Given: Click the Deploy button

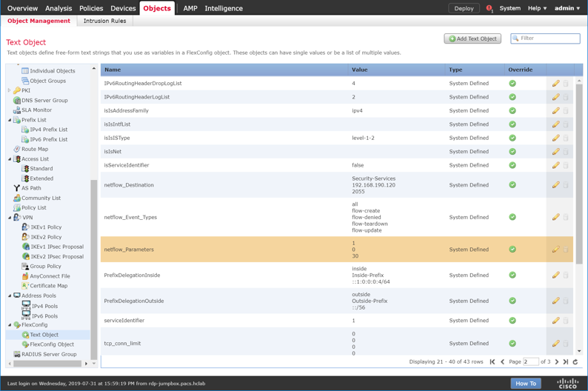Looking at the screenshot, I should [464, 8].
